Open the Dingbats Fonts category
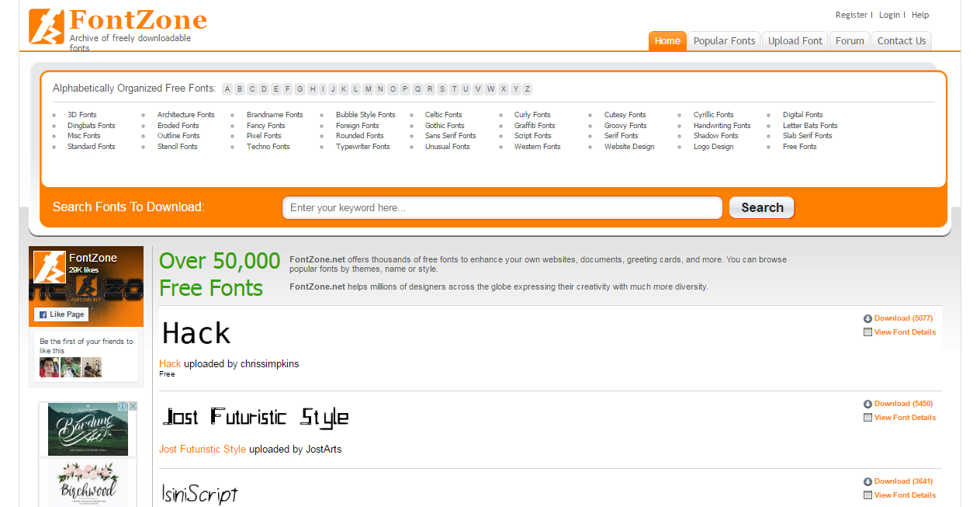This screenshot has height=507, width=980. coord(91,126)
